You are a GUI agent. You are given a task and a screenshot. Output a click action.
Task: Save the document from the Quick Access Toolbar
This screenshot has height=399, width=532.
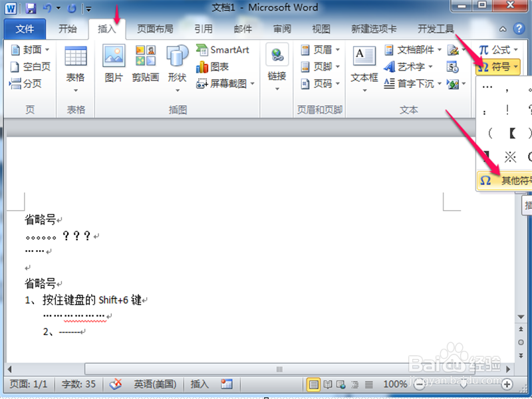(29, 7)
